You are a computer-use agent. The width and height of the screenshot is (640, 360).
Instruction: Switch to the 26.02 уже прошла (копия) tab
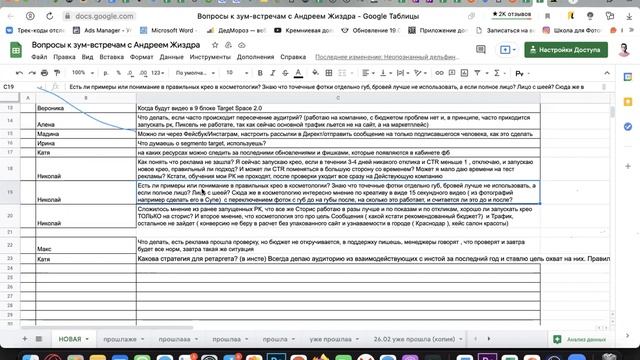(418, 339)
